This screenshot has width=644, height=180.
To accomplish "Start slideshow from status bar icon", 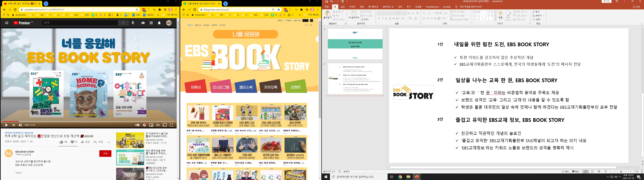I will pos(606,171).
